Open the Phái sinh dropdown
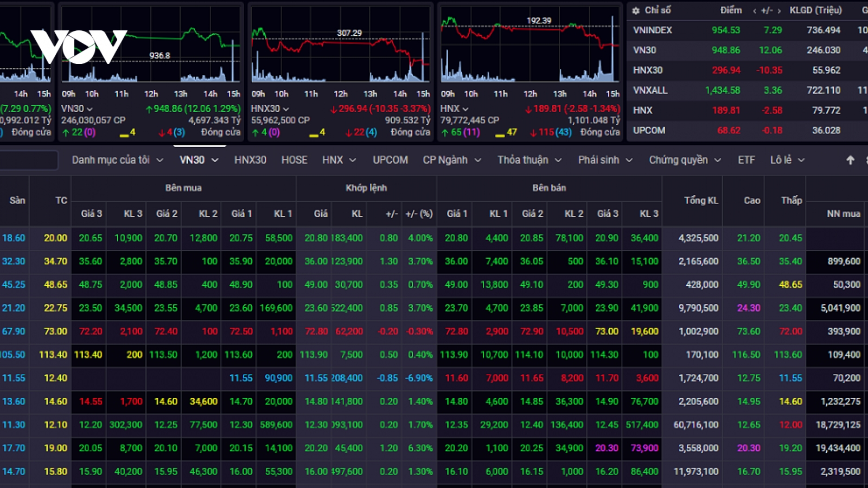 tap(629, 160)
